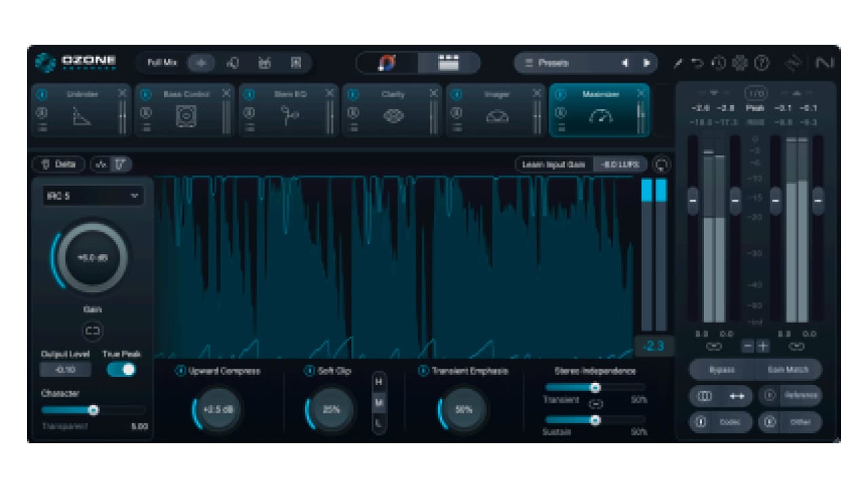The height and width of the screenshot is (488, 868).
Task: Toggle the Clarity module power button
Action: coord(353,94)
